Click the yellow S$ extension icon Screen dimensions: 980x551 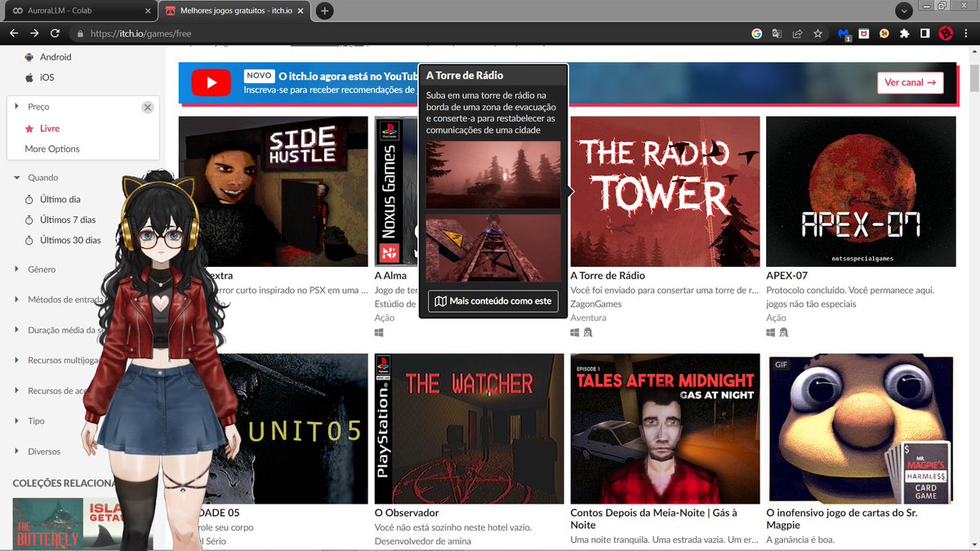pyautogui.click(x=884, y=33)
